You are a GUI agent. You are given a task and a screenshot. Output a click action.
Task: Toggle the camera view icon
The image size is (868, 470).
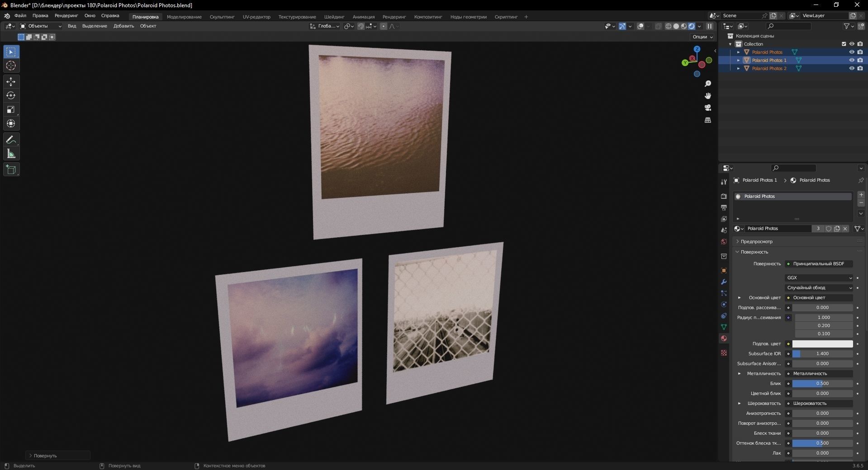point(708,108)
